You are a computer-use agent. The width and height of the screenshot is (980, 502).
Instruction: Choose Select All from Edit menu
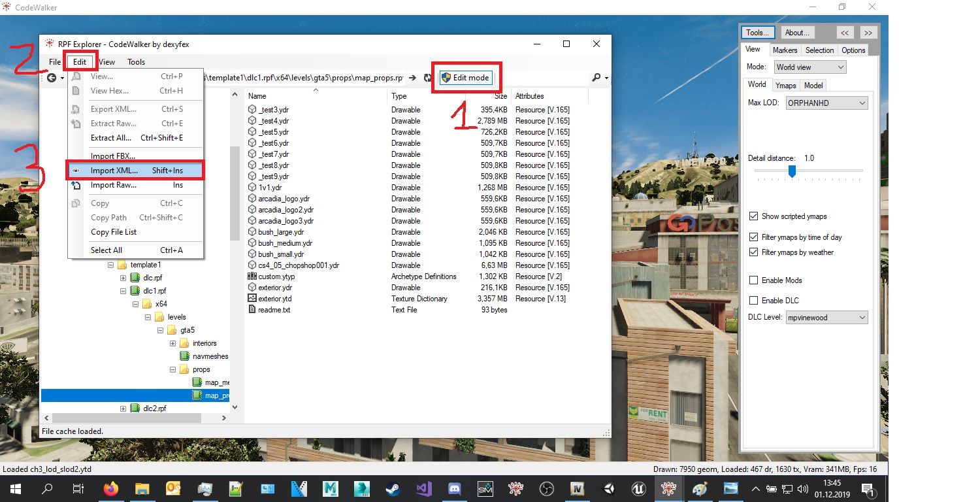(136, 250)
